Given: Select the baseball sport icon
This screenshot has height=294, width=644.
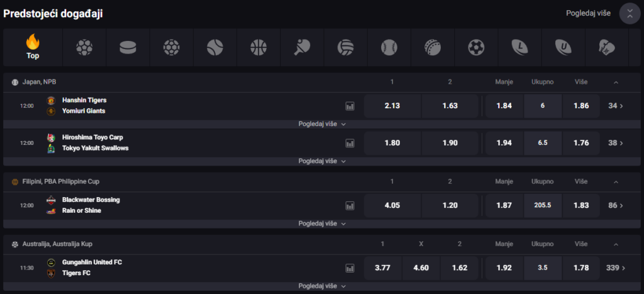Looking at the screenshot, I should point(389,48).
